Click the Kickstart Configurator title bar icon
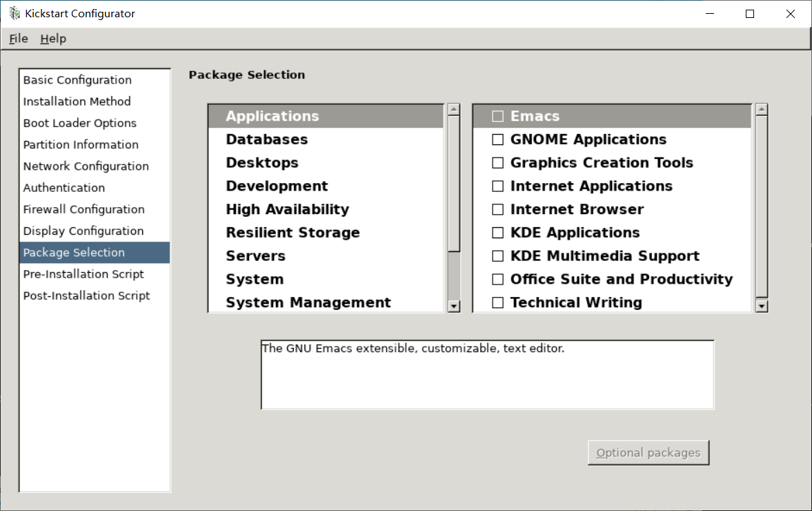Image resolution: width=812 pixels, height=511 pixels. 14,14
